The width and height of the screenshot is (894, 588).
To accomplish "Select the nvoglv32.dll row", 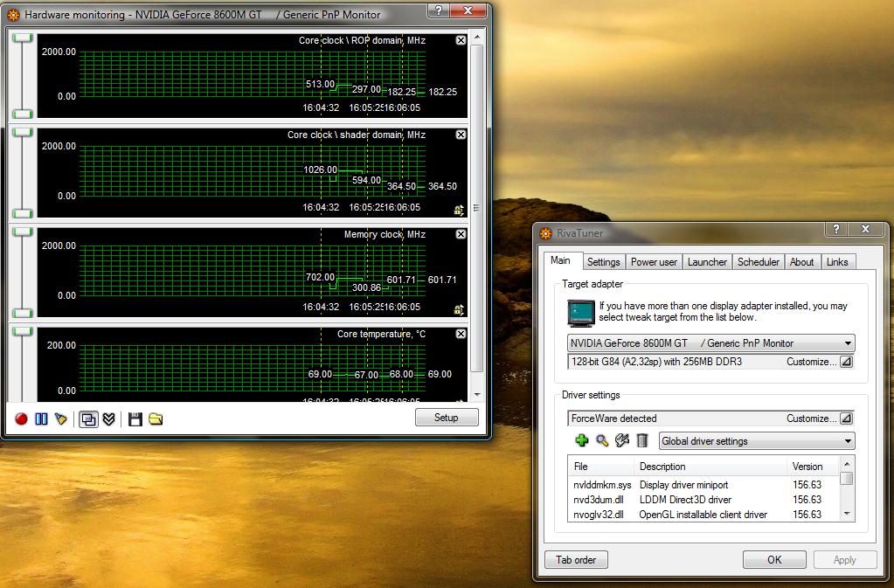I will click(x=703, y=515).
